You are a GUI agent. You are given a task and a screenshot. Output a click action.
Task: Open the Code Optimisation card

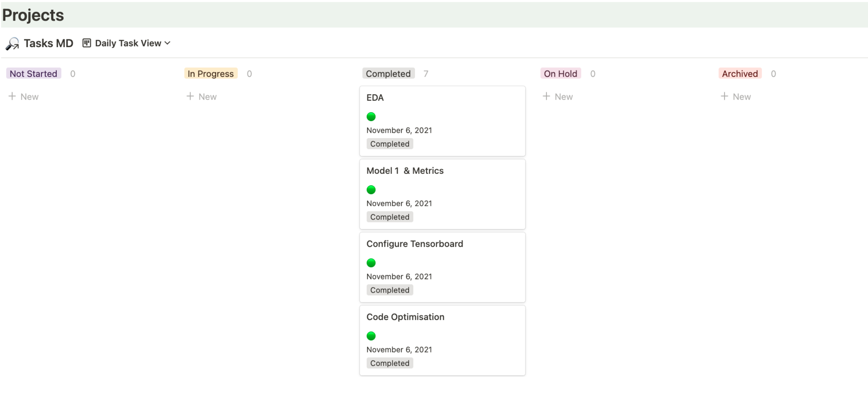pyautogui.click(x=405, y=317)
